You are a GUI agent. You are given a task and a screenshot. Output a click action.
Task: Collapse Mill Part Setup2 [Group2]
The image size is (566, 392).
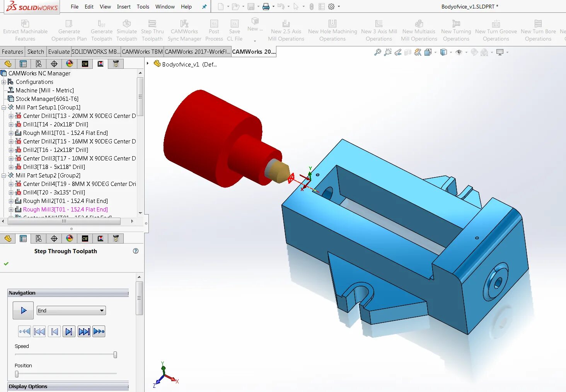4,176
